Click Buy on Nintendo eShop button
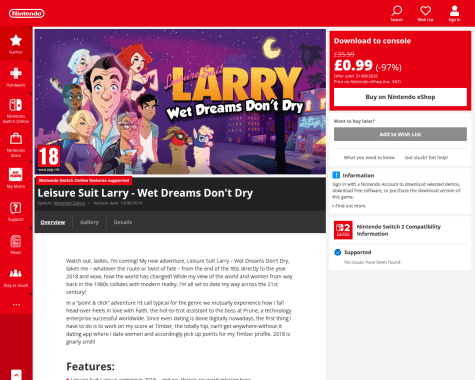This screenshot has width=475, height=380. [x=400, y=97]
